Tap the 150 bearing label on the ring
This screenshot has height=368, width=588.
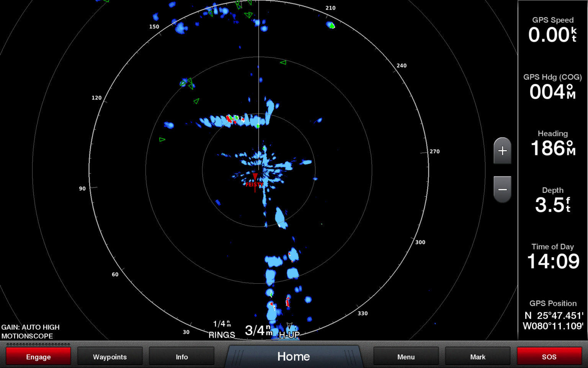(154, 27)
